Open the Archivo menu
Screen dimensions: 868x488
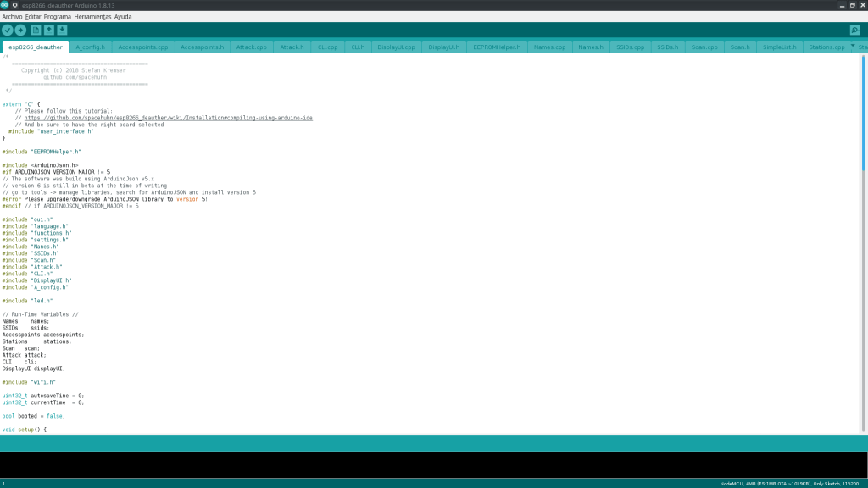[12, 17]
